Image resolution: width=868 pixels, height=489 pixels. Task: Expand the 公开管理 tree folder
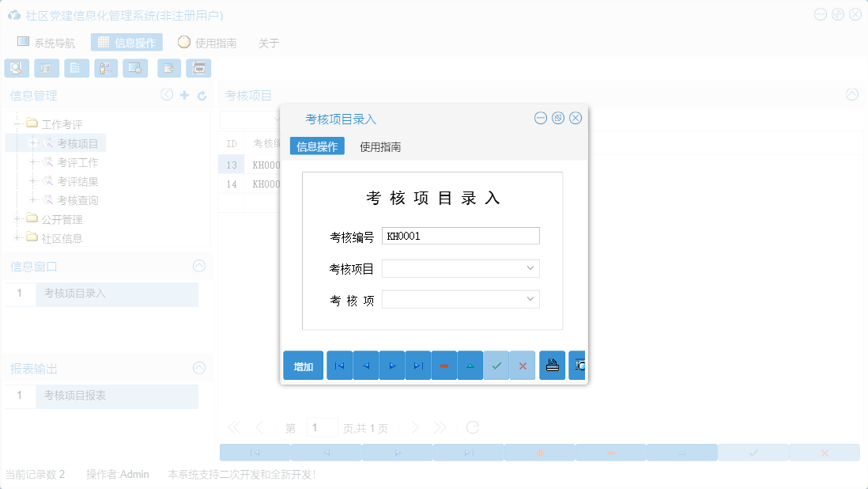(x=17, y=220)
